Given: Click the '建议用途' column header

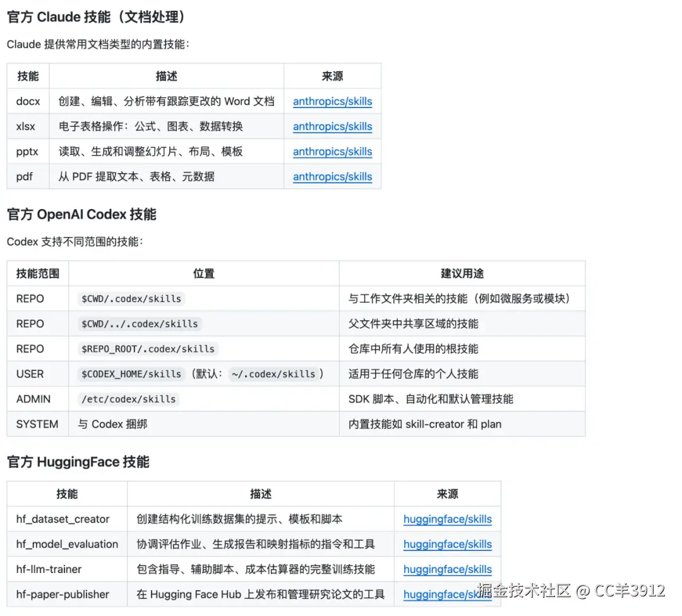Looking at the screenshot, I should tap(462, 274).
